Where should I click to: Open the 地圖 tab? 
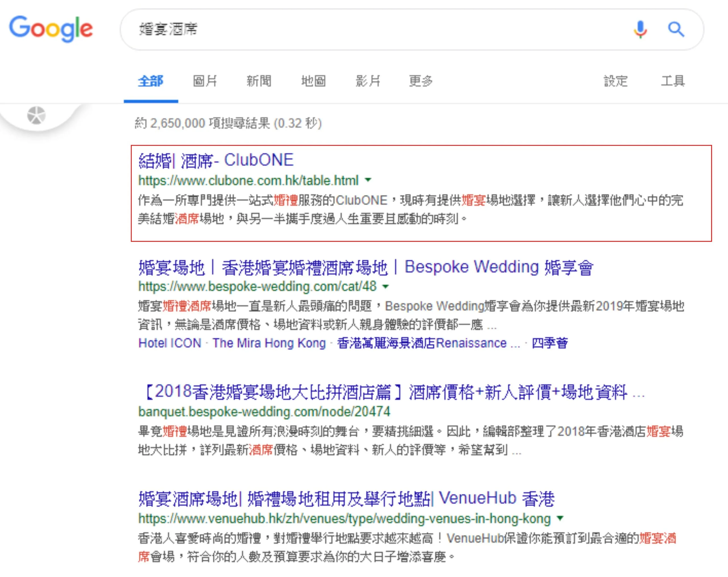click(x=313, y=81)
